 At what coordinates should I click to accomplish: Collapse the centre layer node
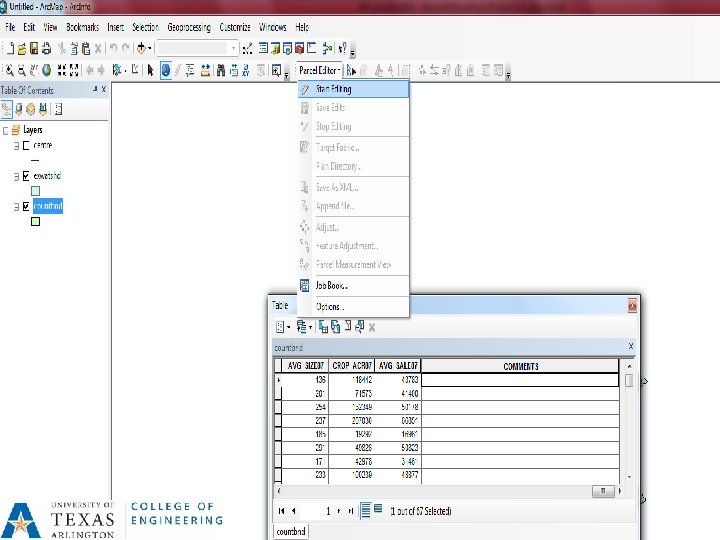[17, 146]
